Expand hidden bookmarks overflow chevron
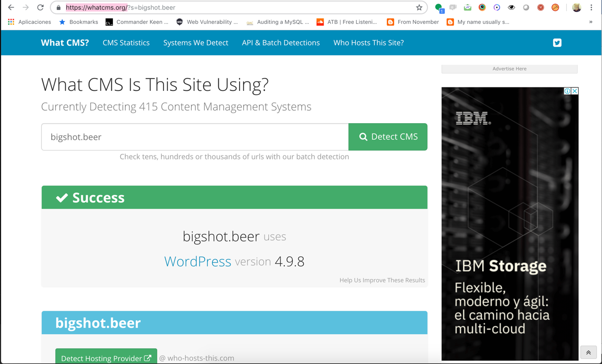Screen dimensions: 602x364 (x=591, y=22)
